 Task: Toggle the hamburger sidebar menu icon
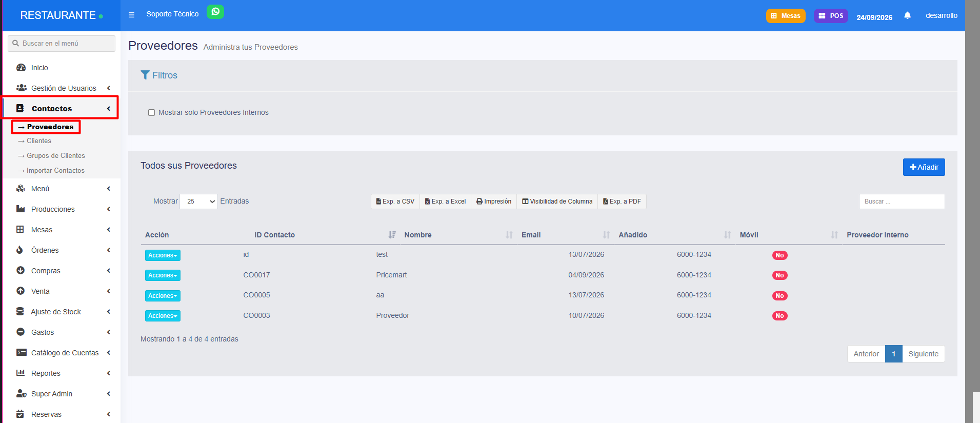point(131,15)
